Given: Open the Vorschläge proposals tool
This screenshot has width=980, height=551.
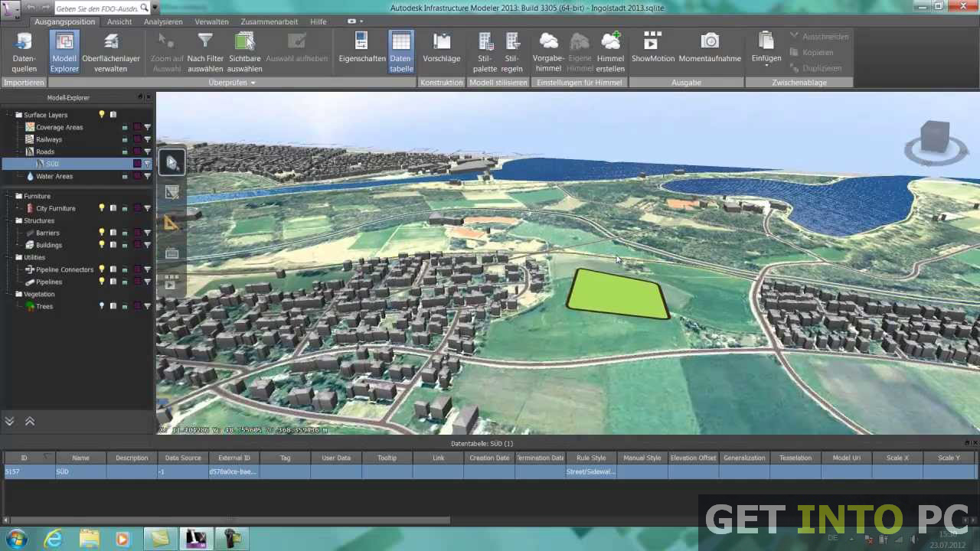Looking at the screenshot, I should click(x=442, y=47).
